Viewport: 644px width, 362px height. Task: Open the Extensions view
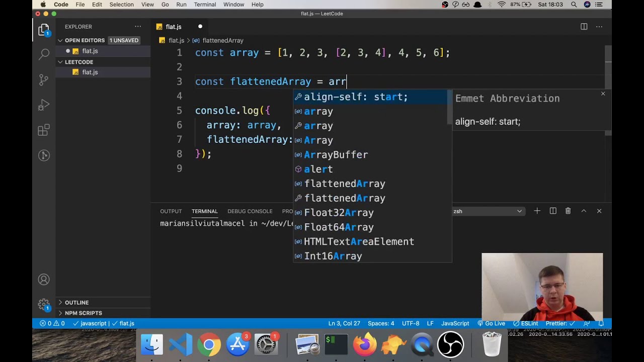(x=44, y=130)
